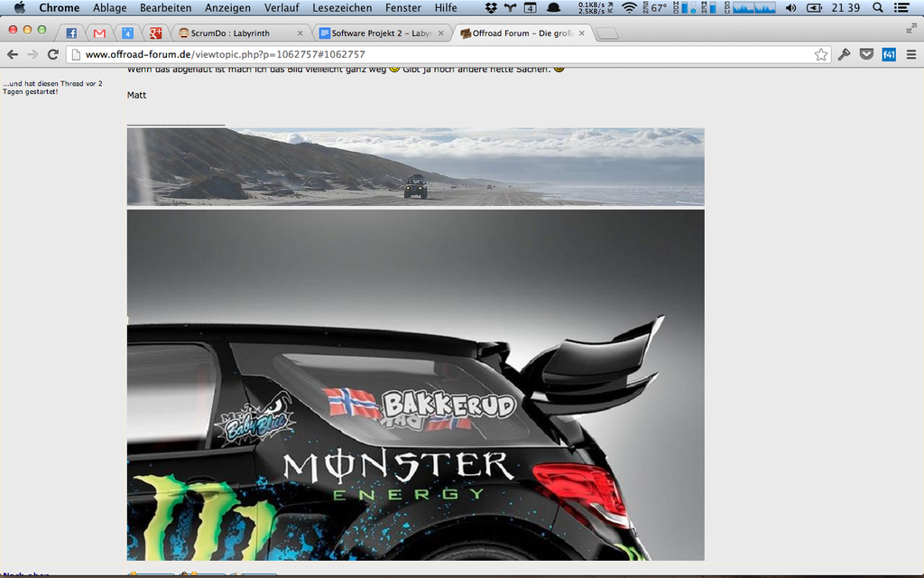
Task: Open the Bearbeiten menu
Action: 166,7
